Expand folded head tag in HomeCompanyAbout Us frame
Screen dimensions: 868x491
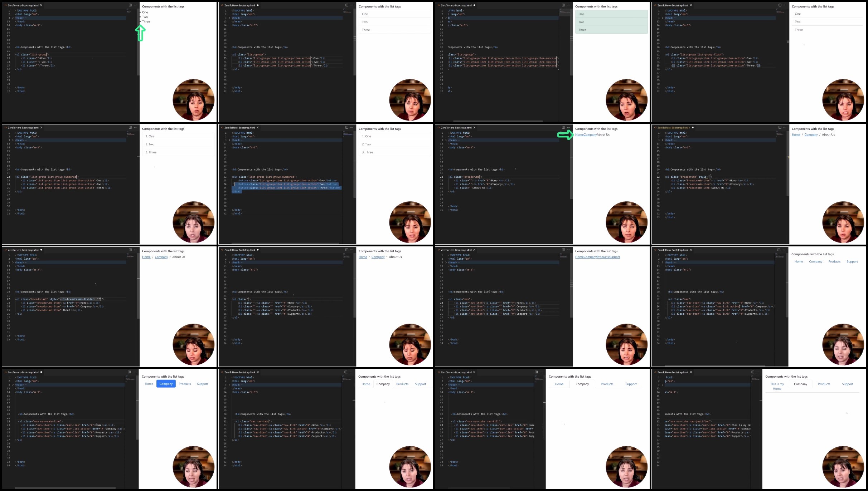[446, 140]
